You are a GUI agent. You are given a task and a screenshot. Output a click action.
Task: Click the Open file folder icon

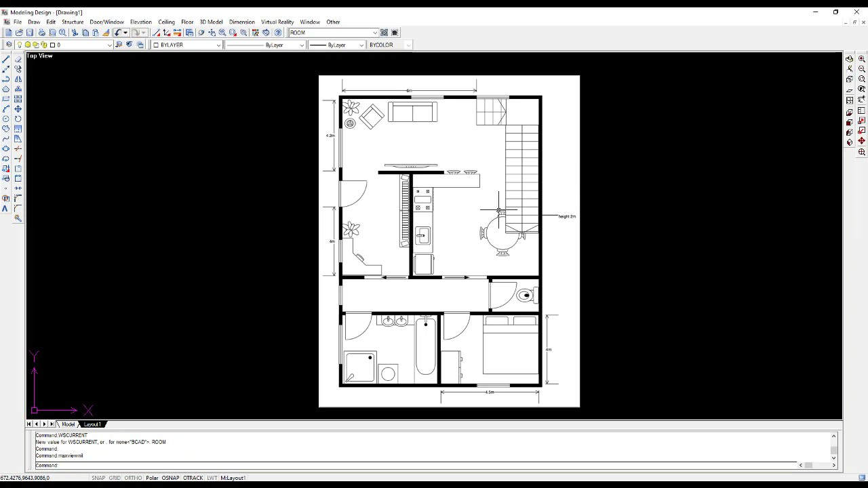pos(19,33)
